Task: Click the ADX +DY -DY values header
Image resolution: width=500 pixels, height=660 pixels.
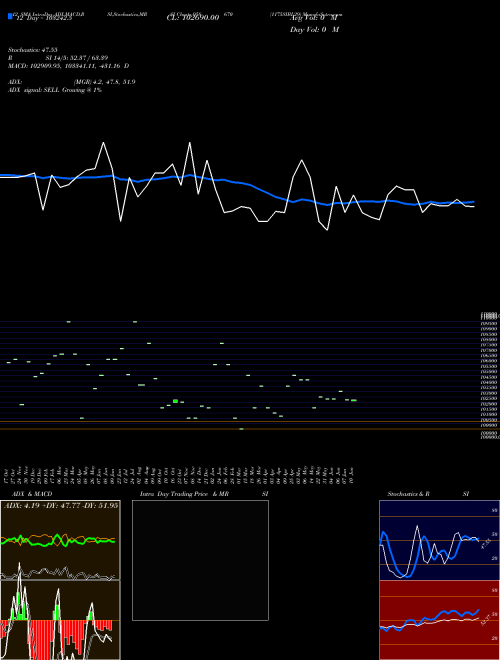Action: (61, 505)
